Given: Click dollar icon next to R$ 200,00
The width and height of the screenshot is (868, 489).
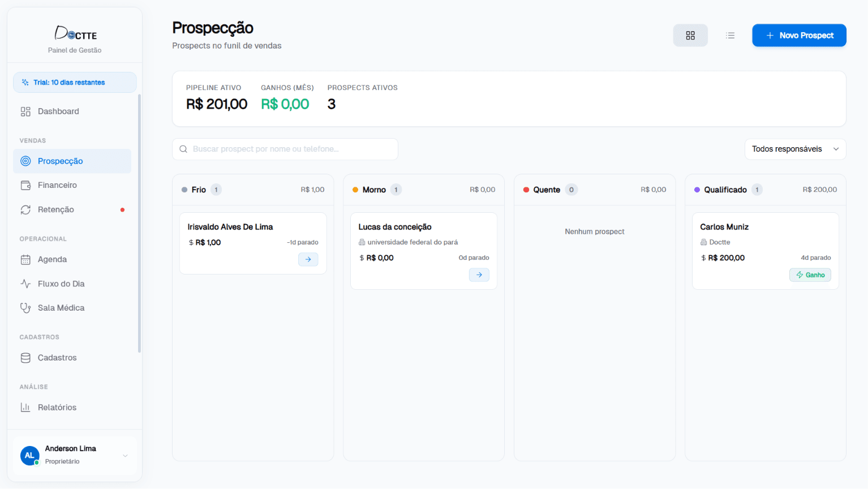Looking at the screenshot, I should click(703, 258).
